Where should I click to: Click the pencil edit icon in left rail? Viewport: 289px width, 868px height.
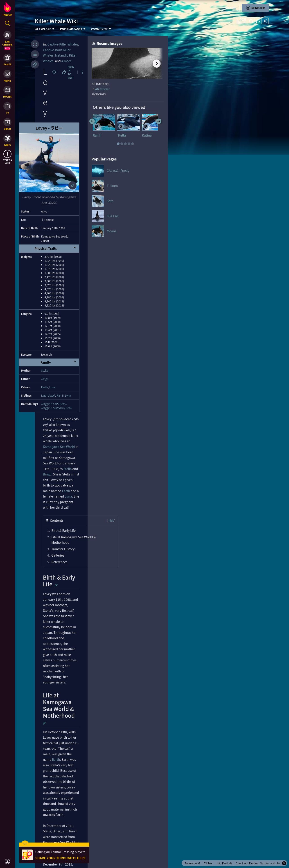pos(35,64)
